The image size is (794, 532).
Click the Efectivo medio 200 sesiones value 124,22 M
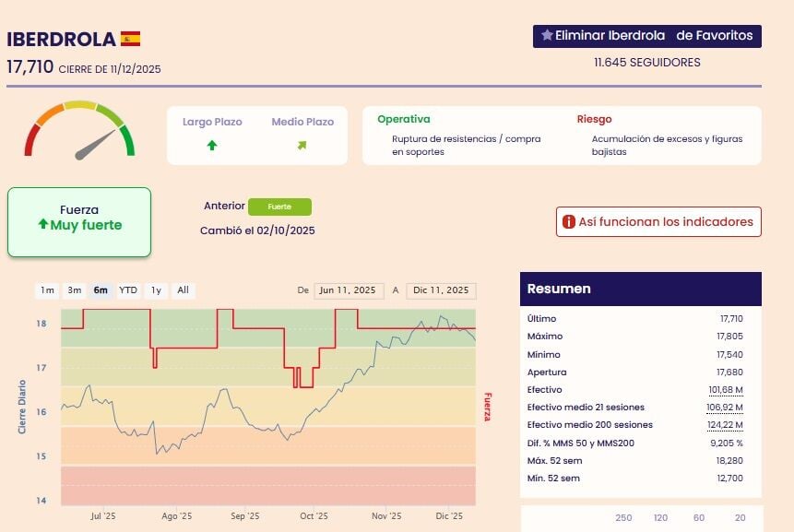(x=725, y=425)
